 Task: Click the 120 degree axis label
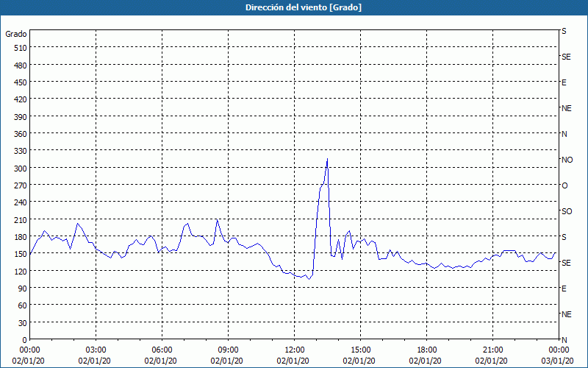(21, 272)
